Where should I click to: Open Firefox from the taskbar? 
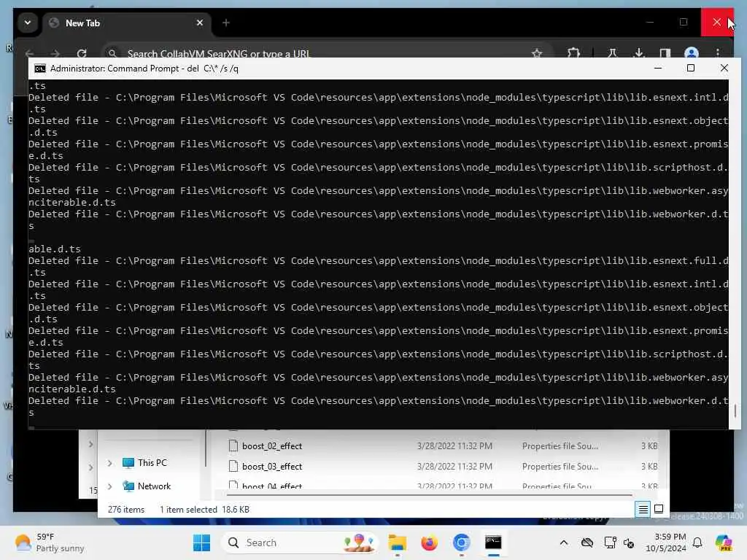[429, 542]
